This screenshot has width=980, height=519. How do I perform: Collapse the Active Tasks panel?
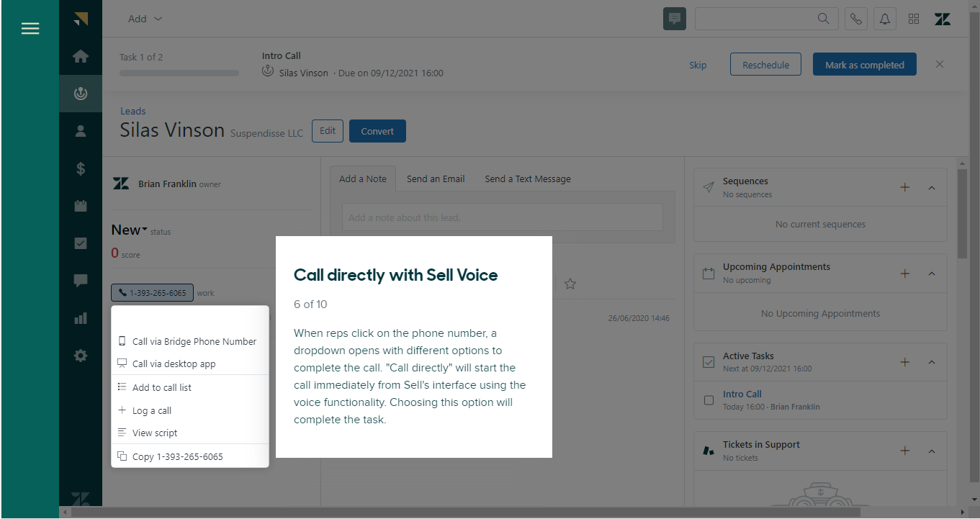click(932, 363)
